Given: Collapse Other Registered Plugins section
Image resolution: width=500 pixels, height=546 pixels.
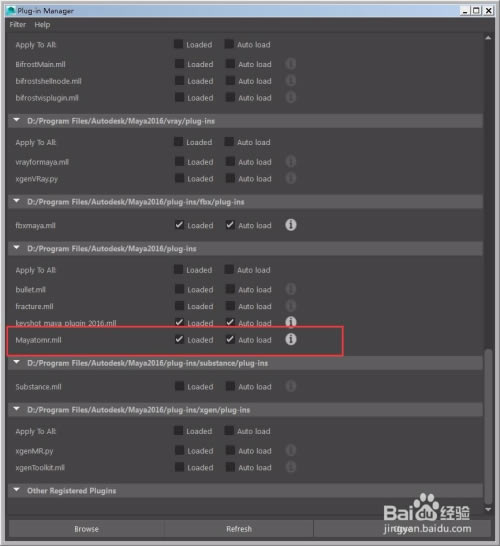Looking at the screenshot, I should pos(16,490).
